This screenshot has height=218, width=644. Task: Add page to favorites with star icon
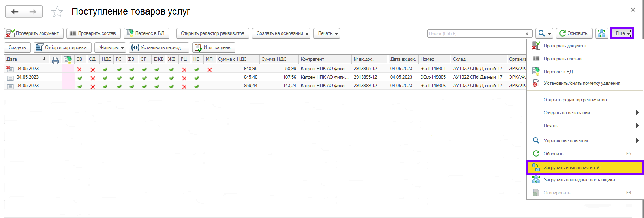(57, 12)
